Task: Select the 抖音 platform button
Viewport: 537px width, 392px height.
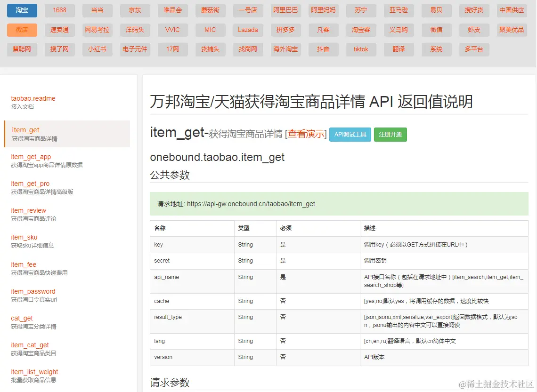Action: pyautogui.click(x=323, y=49)
